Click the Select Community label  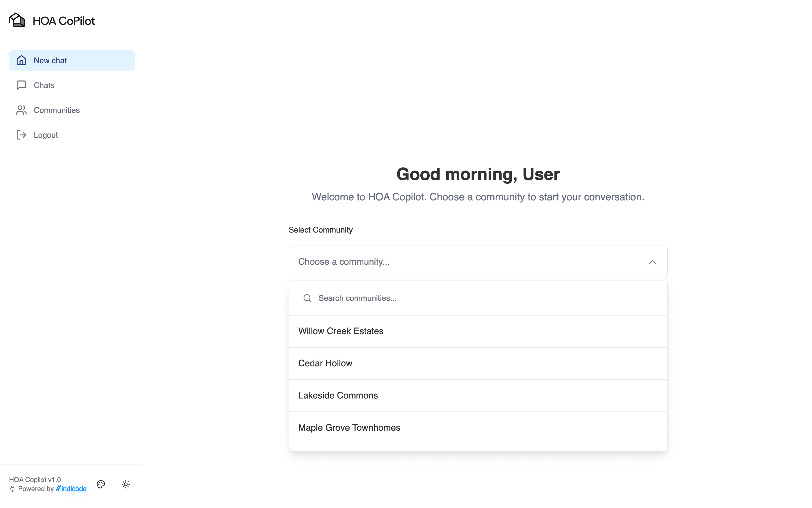point(321,230)
